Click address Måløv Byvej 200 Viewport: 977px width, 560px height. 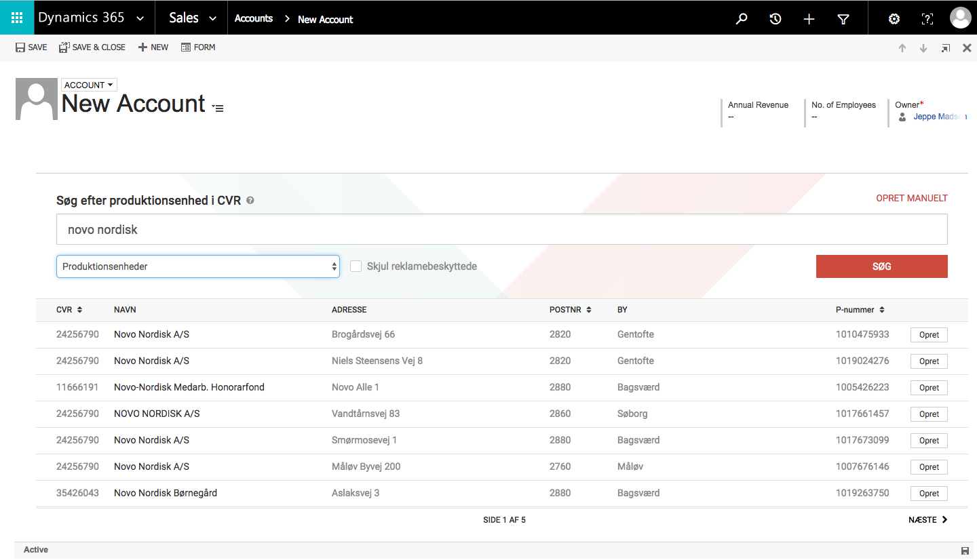tap(366, 466)
